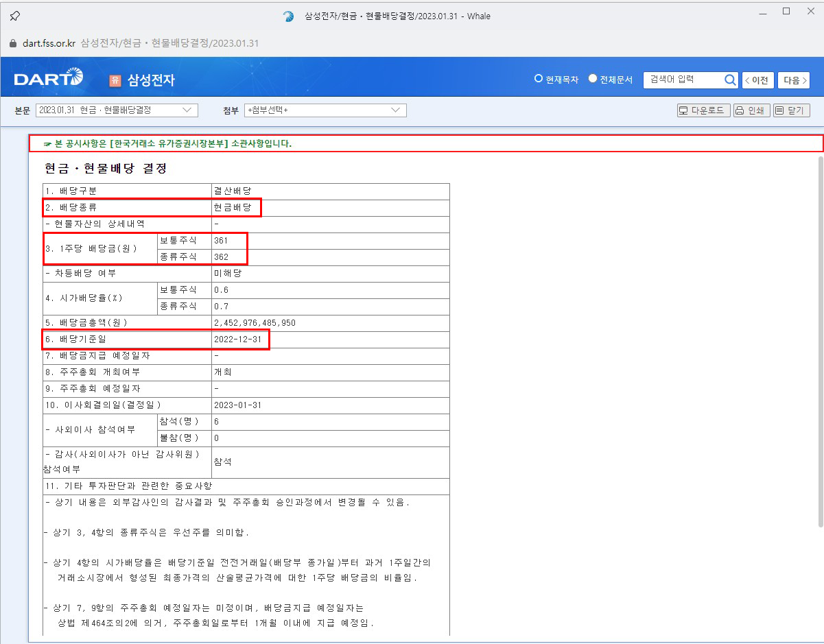Select the 현재목차 radio option
The height and width of the screenshot is (644, 824).
(539, 79)
